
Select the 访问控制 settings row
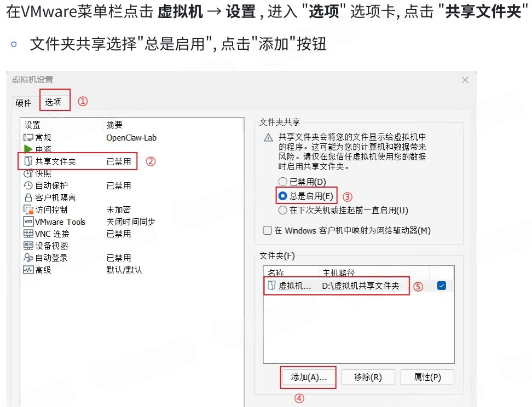pyautogui.click(x=132, y=210)
